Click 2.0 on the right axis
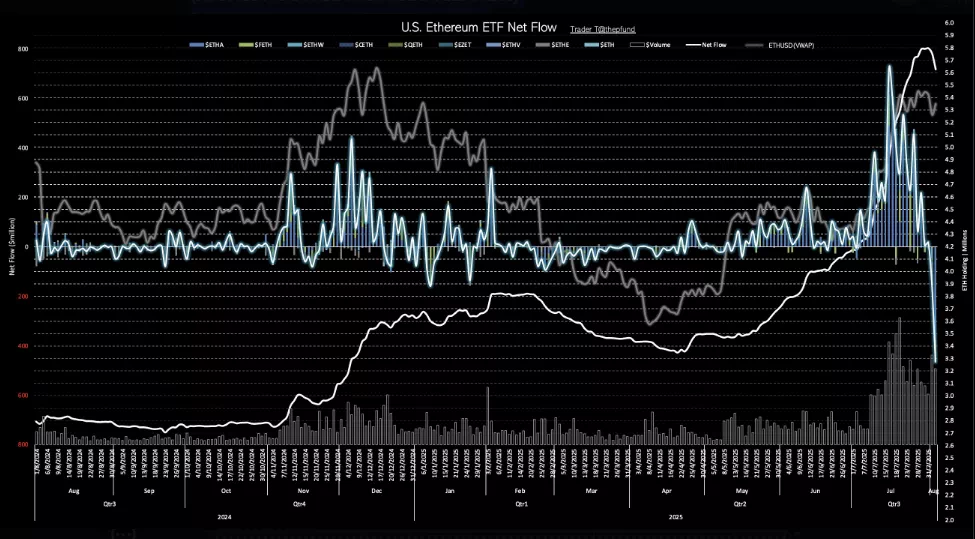975x539 pixels. (x=950, y=519)
